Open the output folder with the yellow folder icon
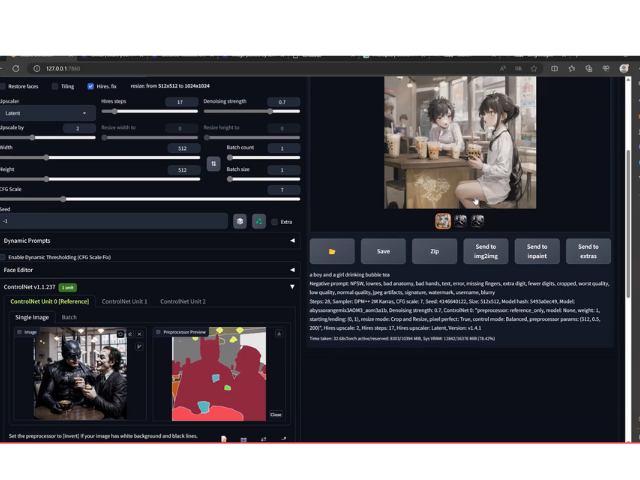This screenshot has width=640, height=480. pyautogui.click(x=332, y=251)
